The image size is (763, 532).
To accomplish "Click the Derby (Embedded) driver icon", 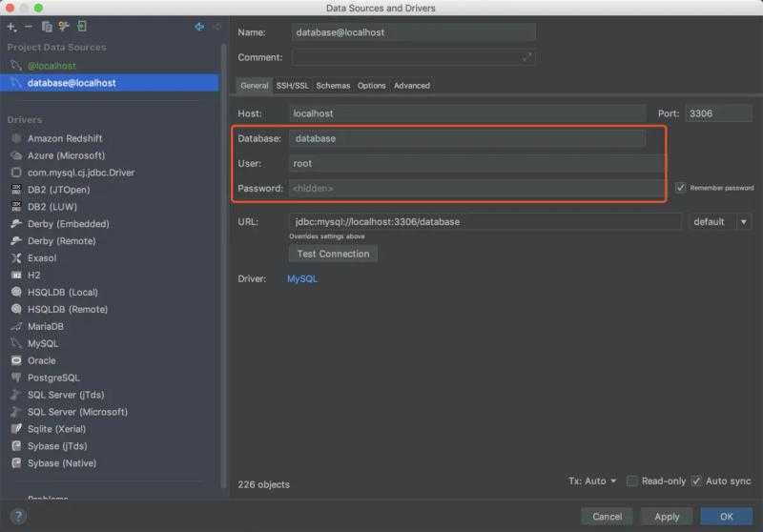I will [16, 224].
